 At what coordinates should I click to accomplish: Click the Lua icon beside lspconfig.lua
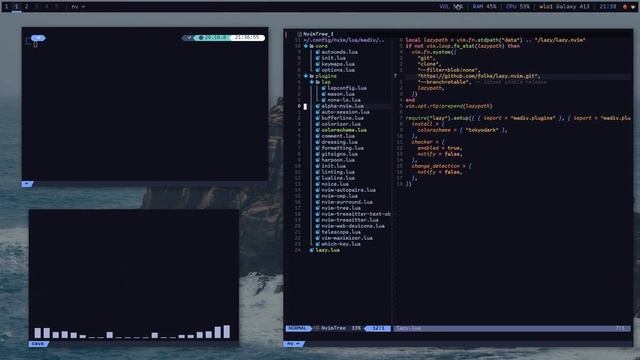point(324,88)
